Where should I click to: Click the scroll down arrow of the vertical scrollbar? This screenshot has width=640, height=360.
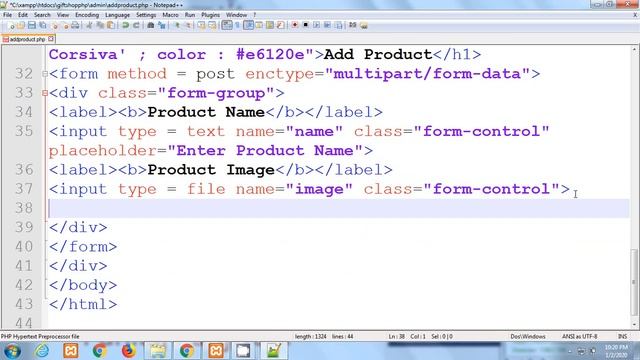coord(634,324)
